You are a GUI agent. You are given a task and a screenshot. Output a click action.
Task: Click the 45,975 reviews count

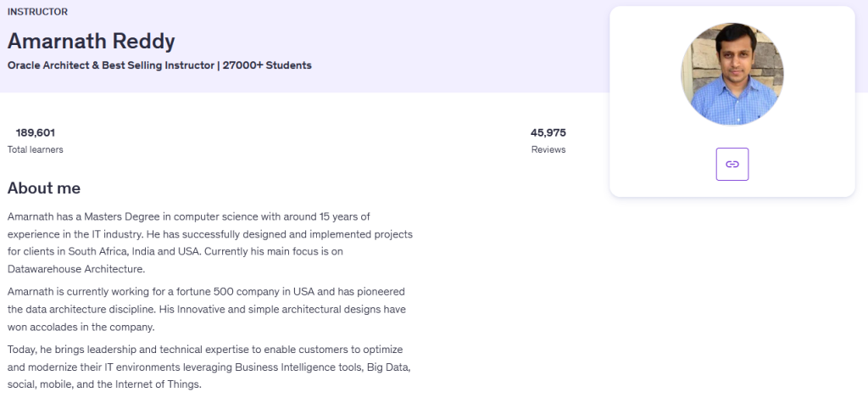[x=548, y=132]
